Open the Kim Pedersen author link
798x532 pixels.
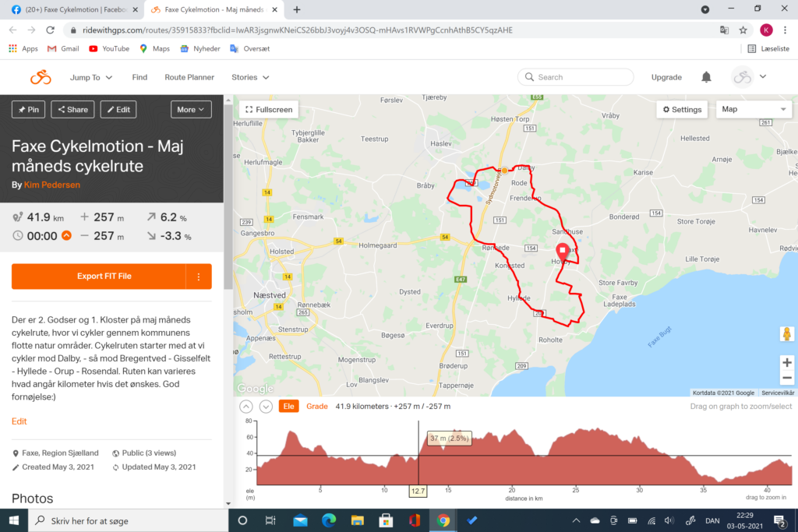pyautogui.click(x=52, y=185)
